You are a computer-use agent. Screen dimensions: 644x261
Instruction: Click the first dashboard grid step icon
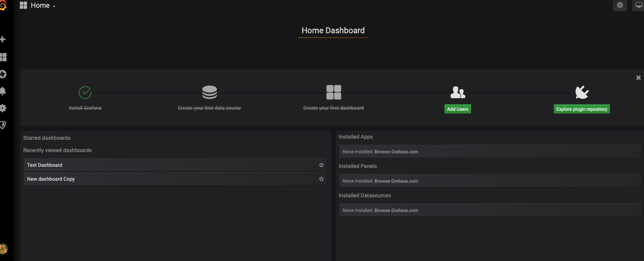click(x=334, y=92)
